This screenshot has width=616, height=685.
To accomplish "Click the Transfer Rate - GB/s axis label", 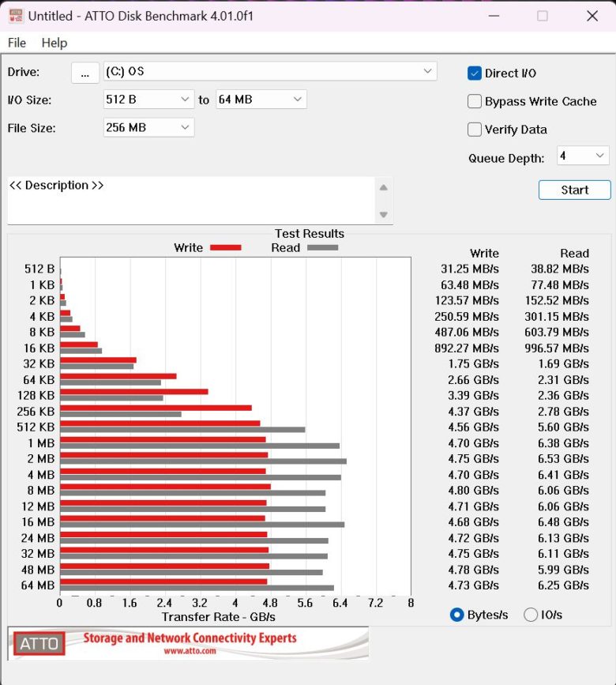I will click(218, 617).
